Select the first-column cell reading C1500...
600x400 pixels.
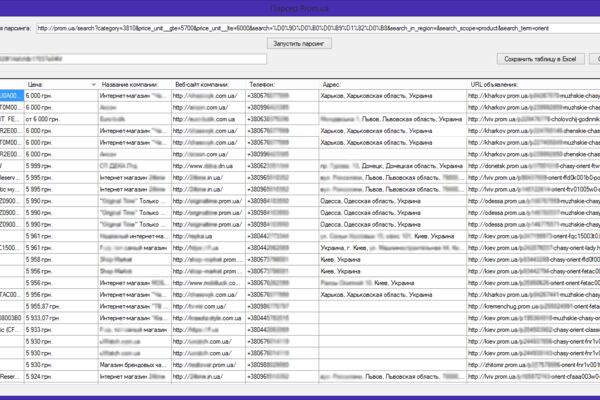[x=12, y=248]
